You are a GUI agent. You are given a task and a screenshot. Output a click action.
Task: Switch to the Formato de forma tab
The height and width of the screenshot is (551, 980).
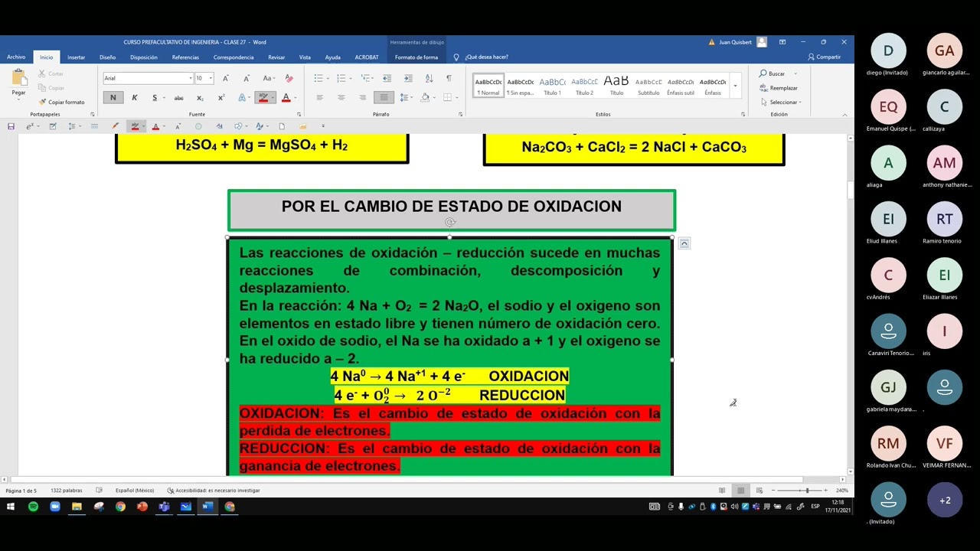tap(416, 57)
